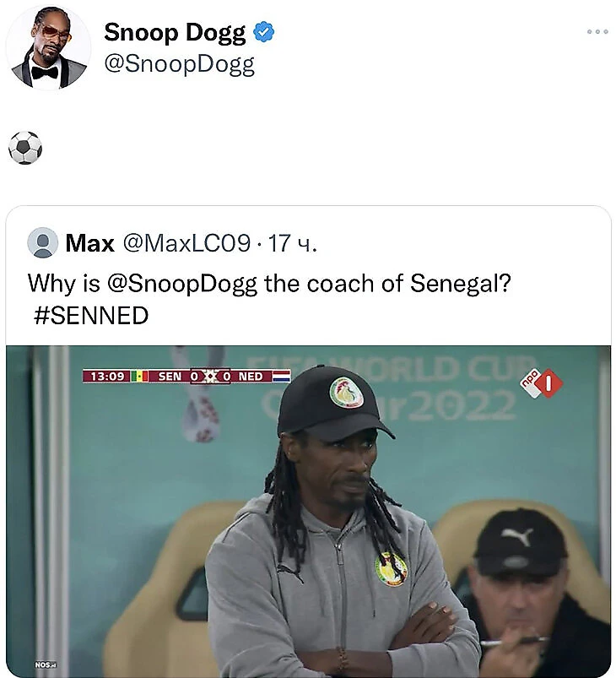Viewport: 616px width, 678px height.
Task: Open the Snoop Dogg display name link
Action: tap(175, 33)
